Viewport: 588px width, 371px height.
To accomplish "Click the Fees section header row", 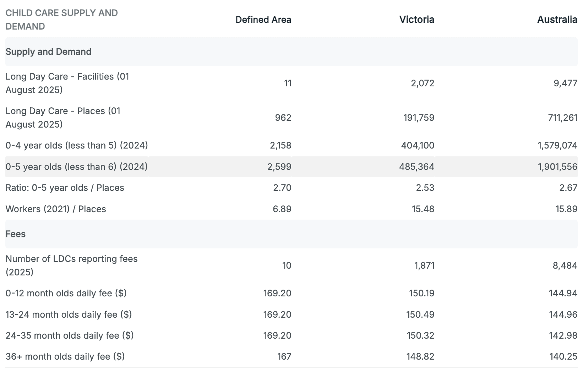I will tap(16, 234).
